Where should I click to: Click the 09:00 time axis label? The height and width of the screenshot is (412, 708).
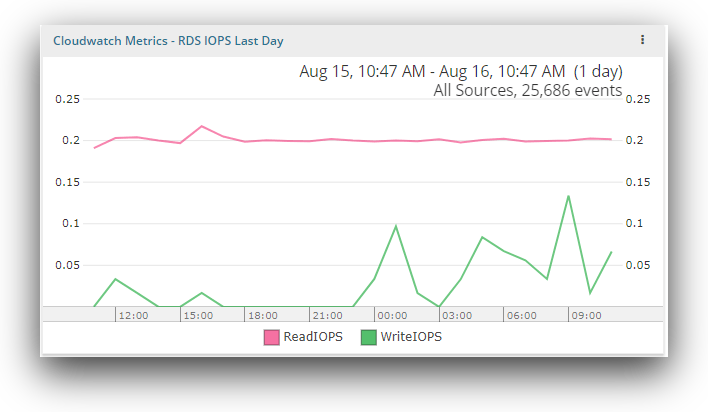585,315
